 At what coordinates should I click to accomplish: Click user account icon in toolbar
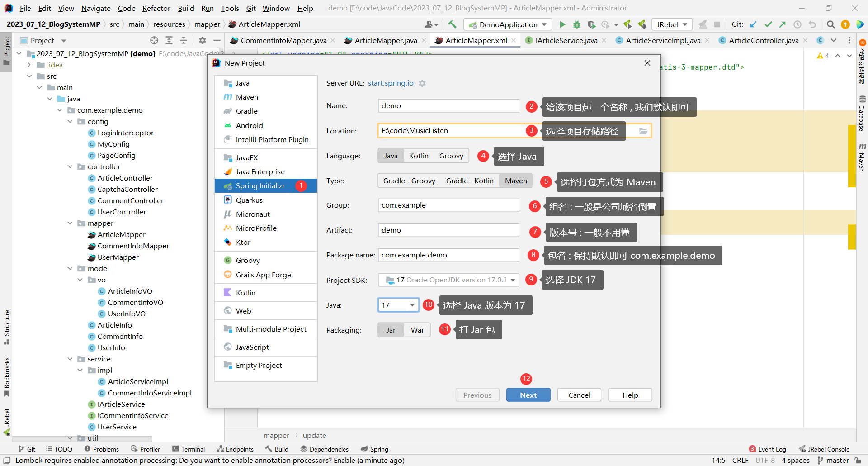pos(431,24)
